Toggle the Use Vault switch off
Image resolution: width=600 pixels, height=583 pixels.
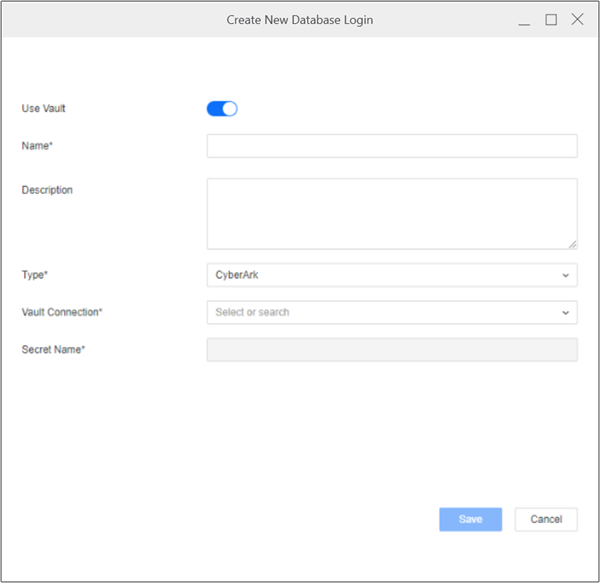tap(222, 108)
